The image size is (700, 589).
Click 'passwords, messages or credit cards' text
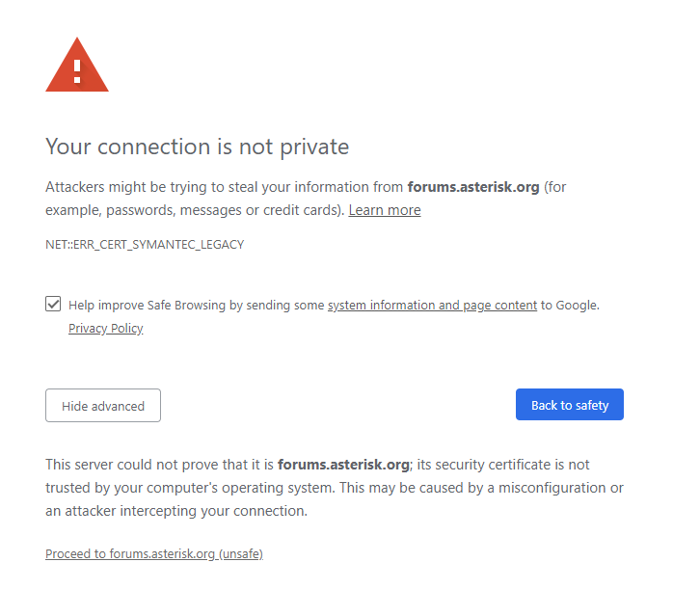pos(224,210)
